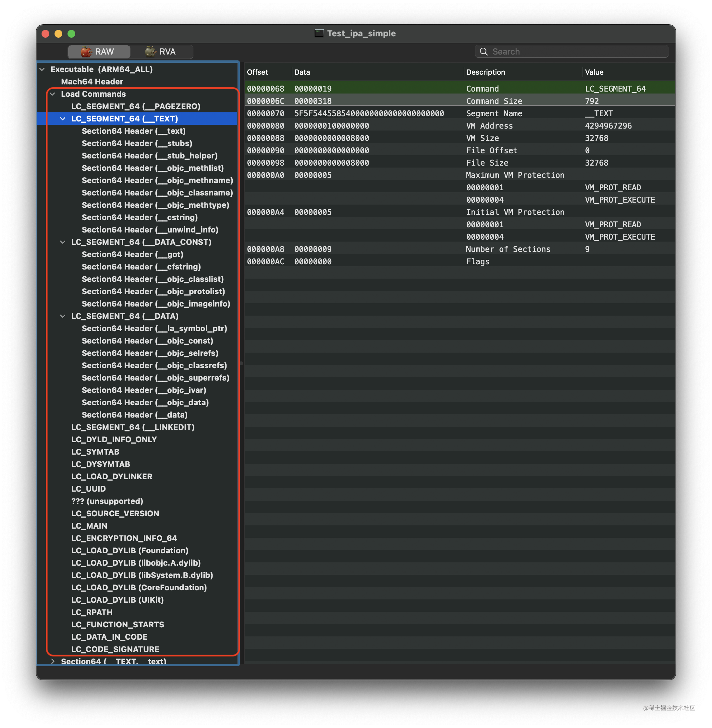Click the search magnifier icon

(484, 52)
